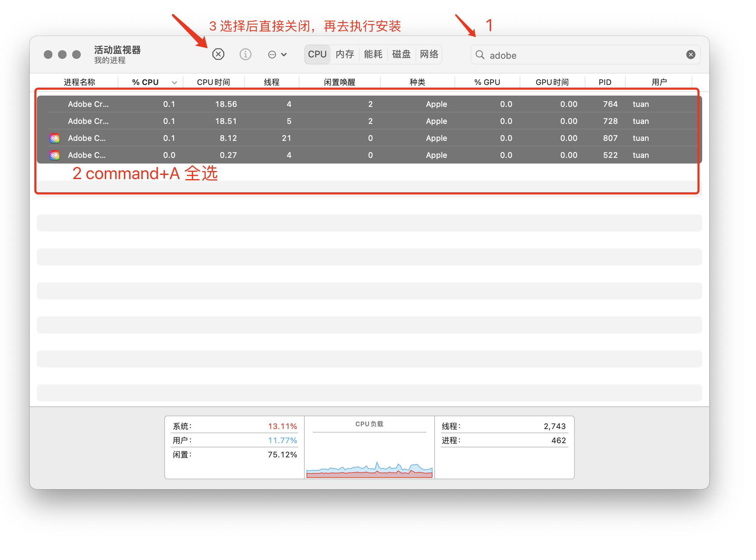Open process info via the ⓘ icon
This screenshot has width=756, height=560.
[x=245, y=54]
